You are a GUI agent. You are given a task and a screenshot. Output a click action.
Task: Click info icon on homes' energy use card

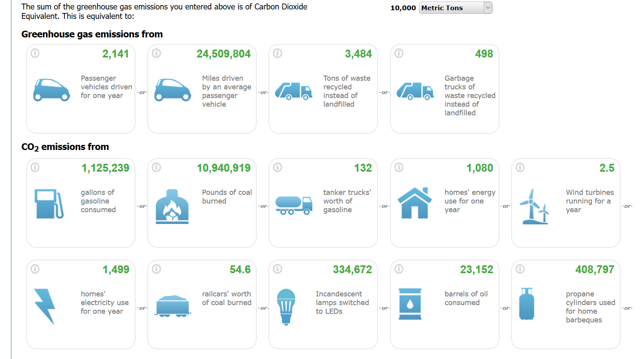click(x=399, y=167)
